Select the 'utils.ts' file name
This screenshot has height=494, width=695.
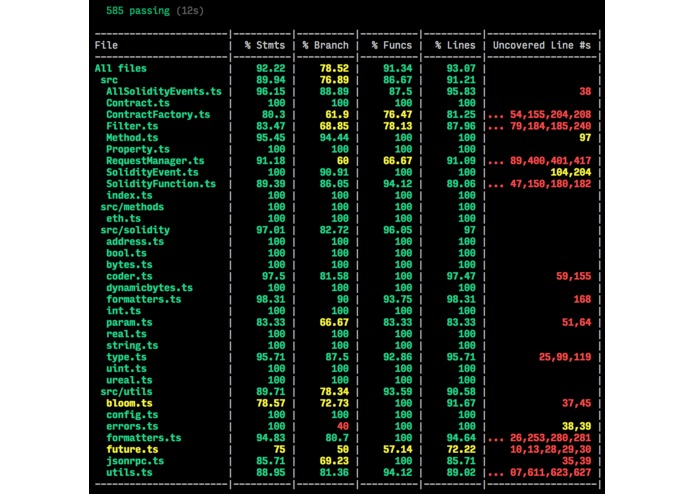129,472
